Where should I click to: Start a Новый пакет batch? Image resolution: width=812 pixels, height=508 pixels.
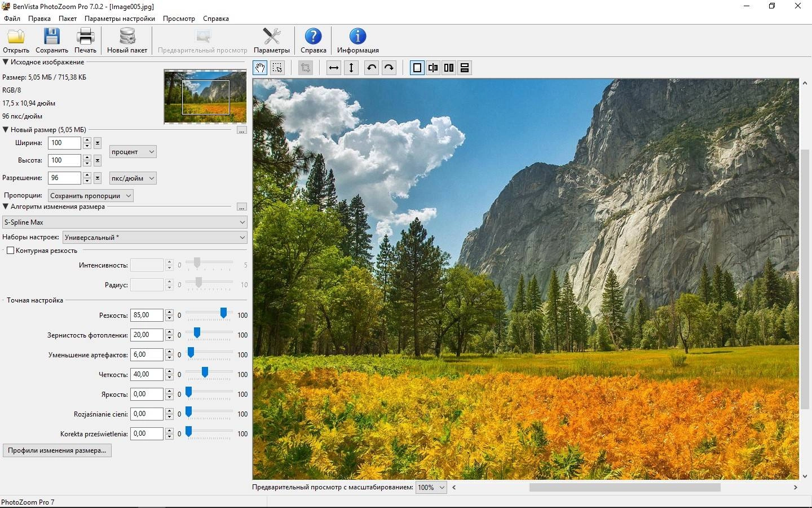pos(127,41)
